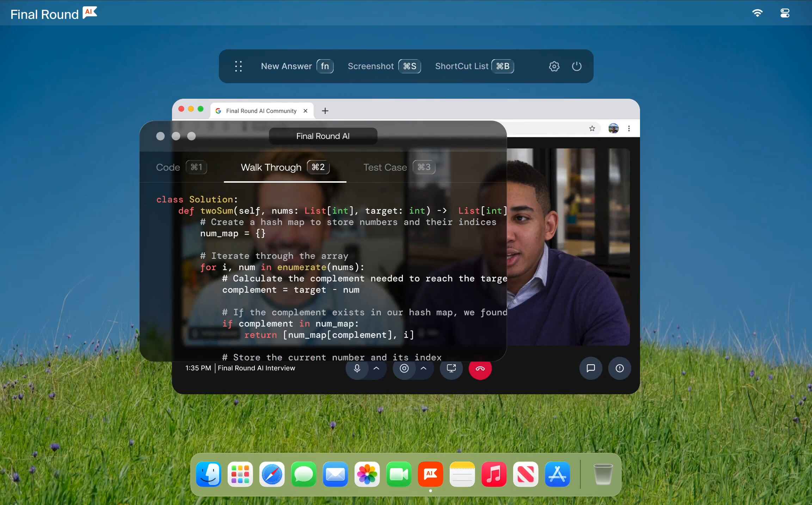The height and width of the screenshot is (505, 812).
Task: Expand the recording options chevron
Action: point(423,369)
